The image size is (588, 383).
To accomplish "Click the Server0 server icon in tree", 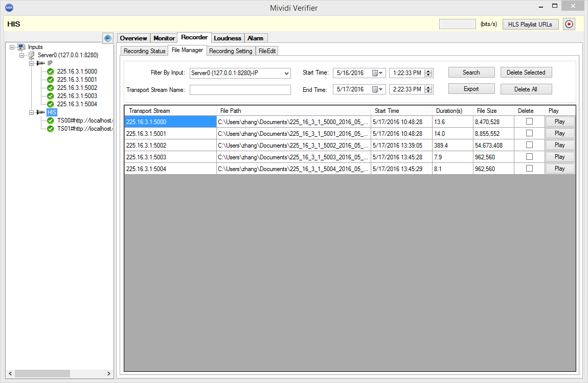I will click(32, 55).
